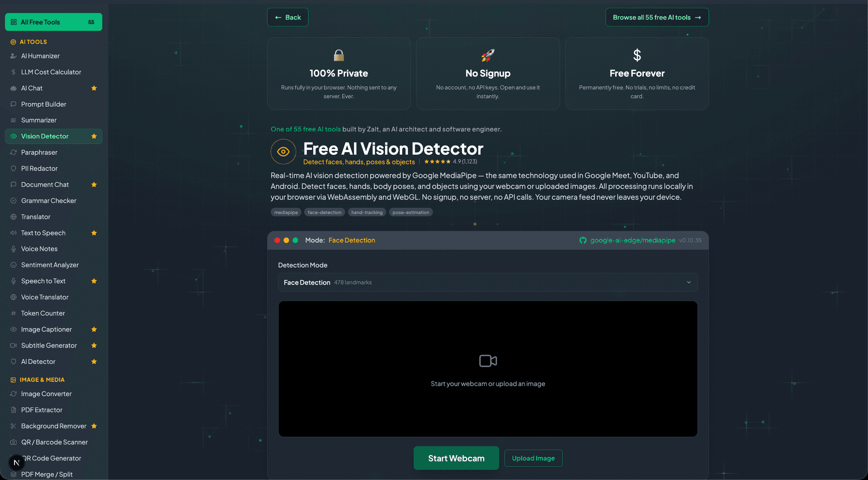Click the LLM Cost Calculator dollar icon
The image size is (868, 480).
click(14, 72)
